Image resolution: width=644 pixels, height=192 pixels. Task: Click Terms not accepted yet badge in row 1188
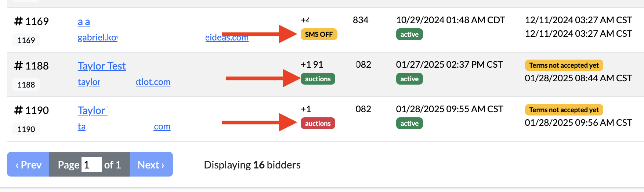point(564,65)
